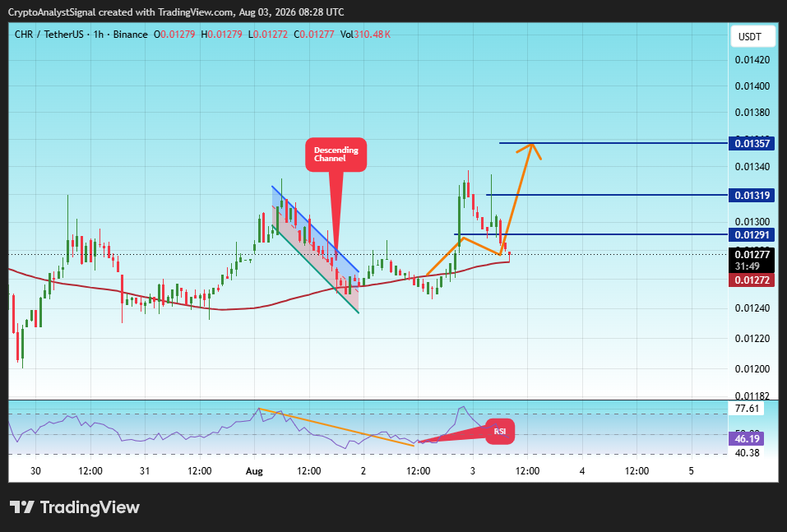The height and width of the screenshot is (532, 787).
Task: Click the 0.01380 price axis tick
Action: tap(752, 113)
